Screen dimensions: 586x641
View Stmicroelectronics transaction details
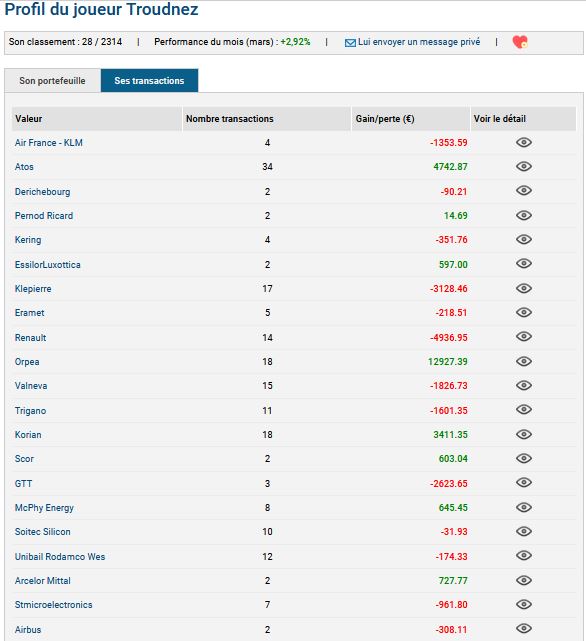[x=523, y=604]
